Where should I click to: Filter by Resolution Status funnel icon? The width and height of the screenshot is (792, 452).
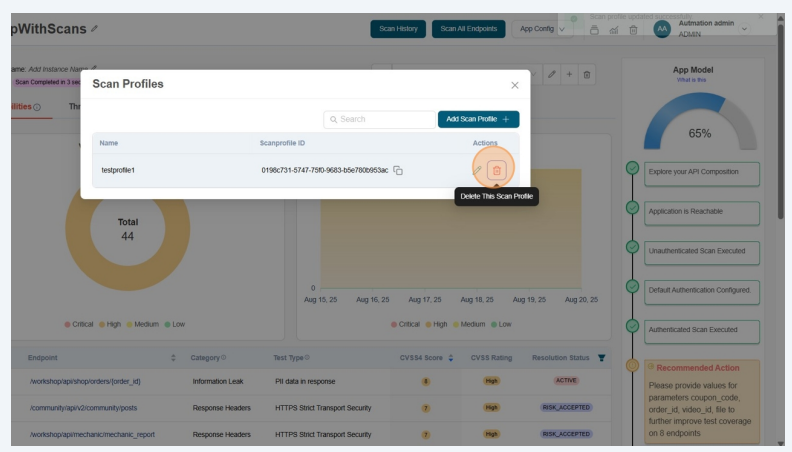coord(601,357)
